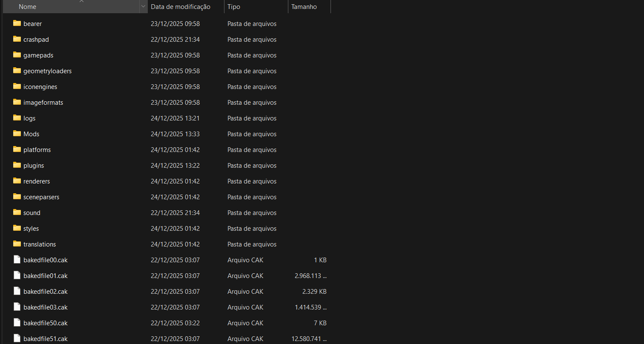
Task: Click the bakedfile00.cak file icon
Action: (17, 260)
